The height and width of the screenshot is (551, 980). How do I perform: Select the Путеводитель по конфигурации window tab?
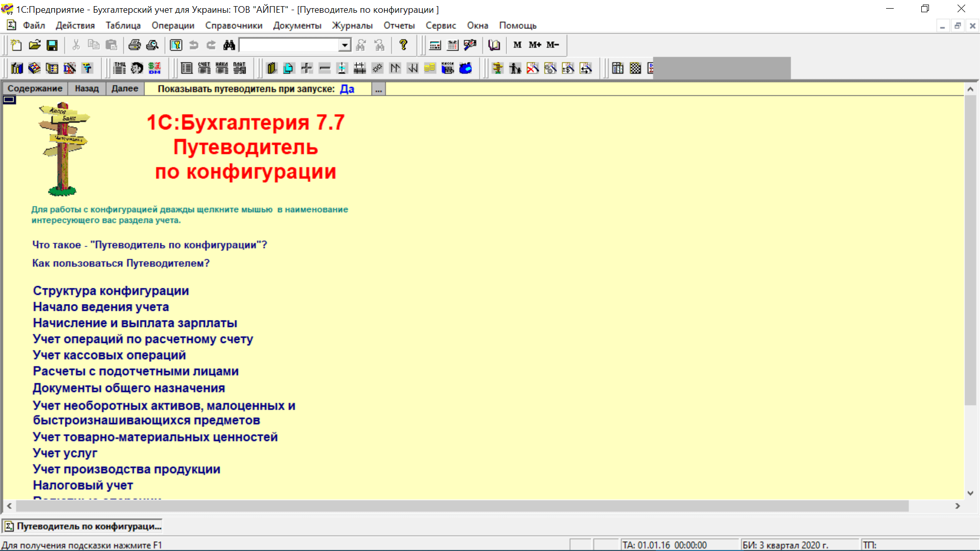pyautogui.click(x=83, y=526)
